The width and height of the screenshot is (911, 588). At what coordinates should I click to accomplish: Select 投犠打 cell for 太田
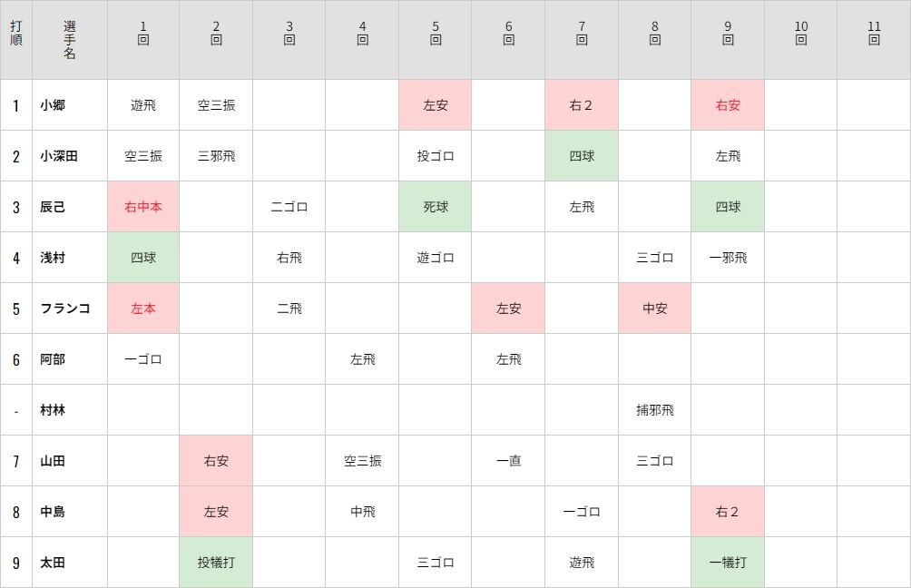pos(216,563)
